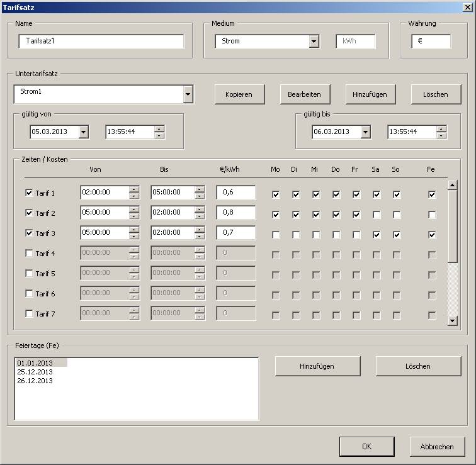Open the gültig bis date picker dropdown

point(366,132)
